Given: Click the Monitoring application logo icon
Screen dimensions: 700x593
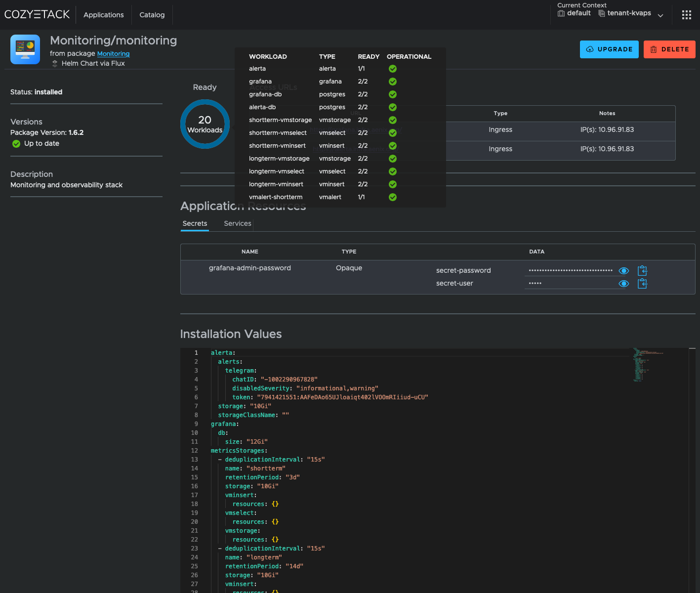Looking at the screenshot, I should [25, 49].
